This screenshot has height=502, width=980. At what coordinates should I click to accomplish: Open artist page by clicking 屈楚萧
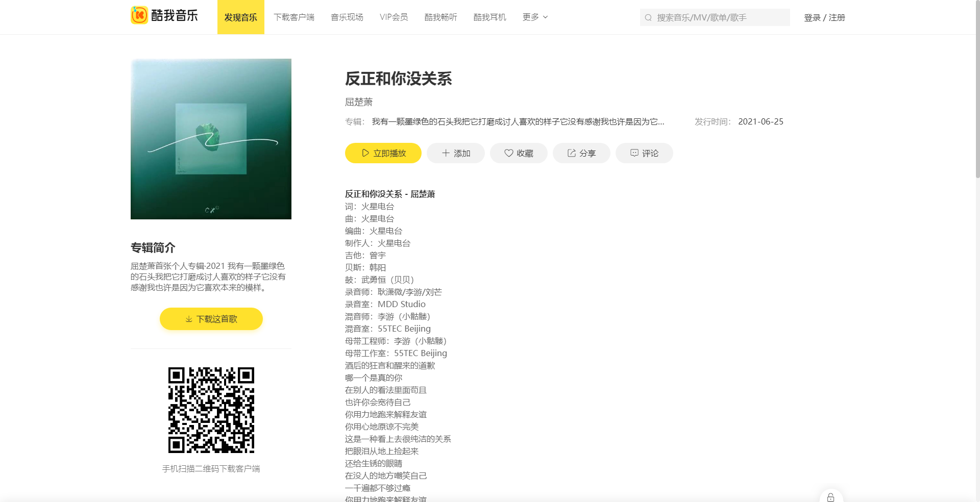coord(358,102)
